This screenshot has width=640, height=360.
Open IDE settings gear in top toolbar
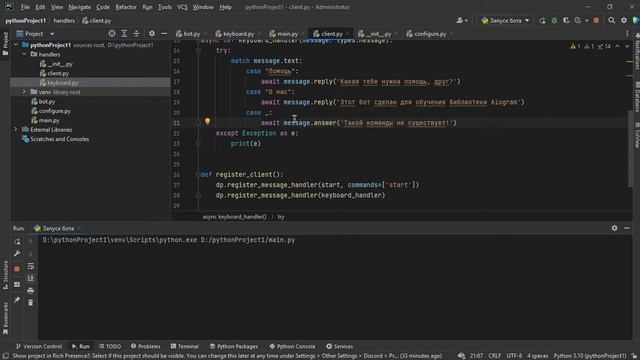pos(624,20)
